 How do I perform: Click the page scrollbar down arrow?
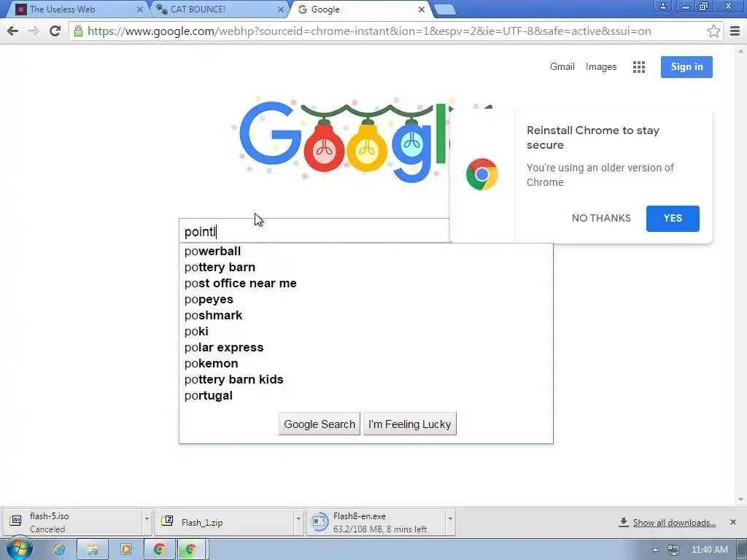click(x=740, y=499)
